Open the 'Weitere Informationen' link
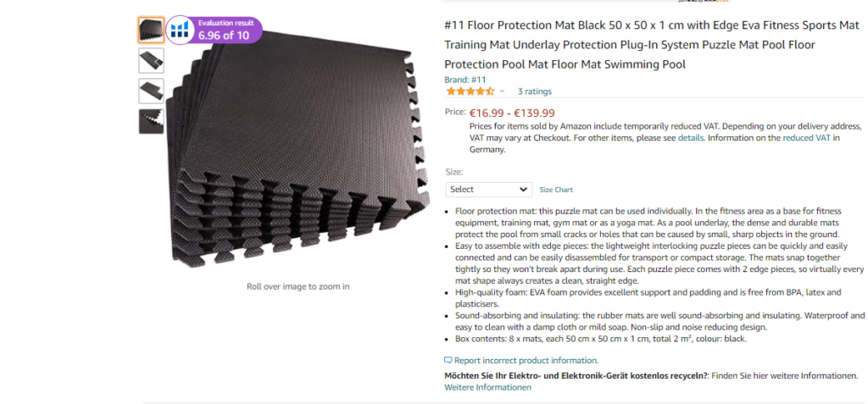The height and width of the screenshot is (404, 868). (x=487, y=387)
